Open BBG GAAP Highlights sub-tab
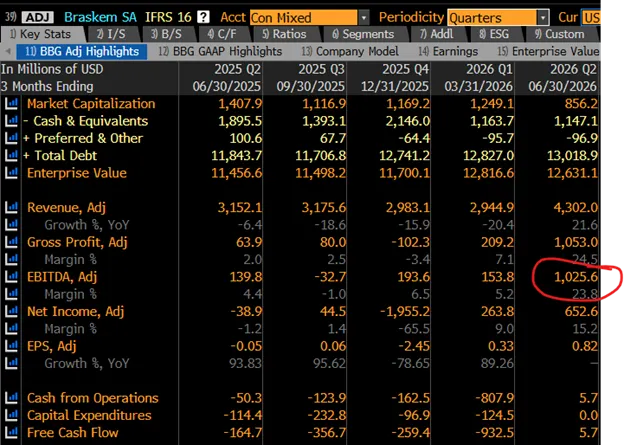Viewport: 624px width, 445px height. (x=220, y=52)
